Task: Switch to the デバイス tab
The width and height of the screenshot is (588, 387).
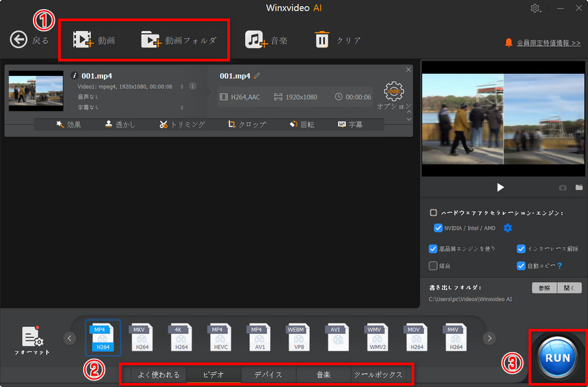Action: click(269, 374)
